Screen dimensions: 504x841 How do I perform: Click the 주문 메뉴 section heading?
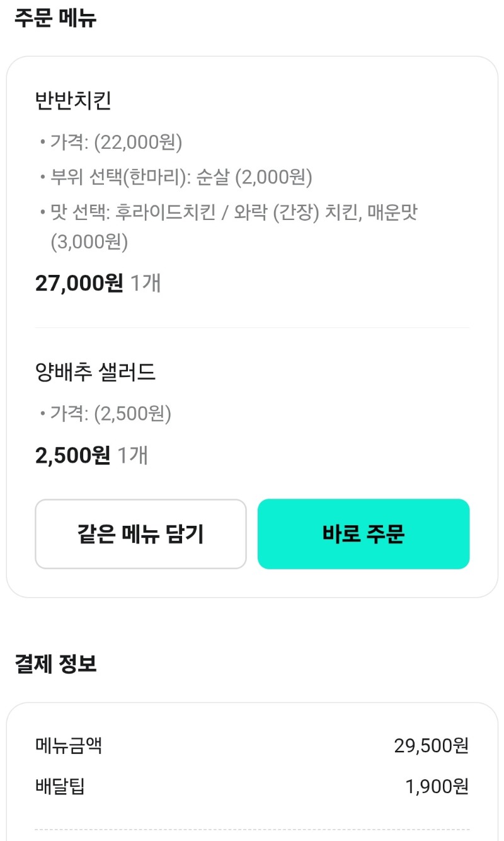[55, 18]
